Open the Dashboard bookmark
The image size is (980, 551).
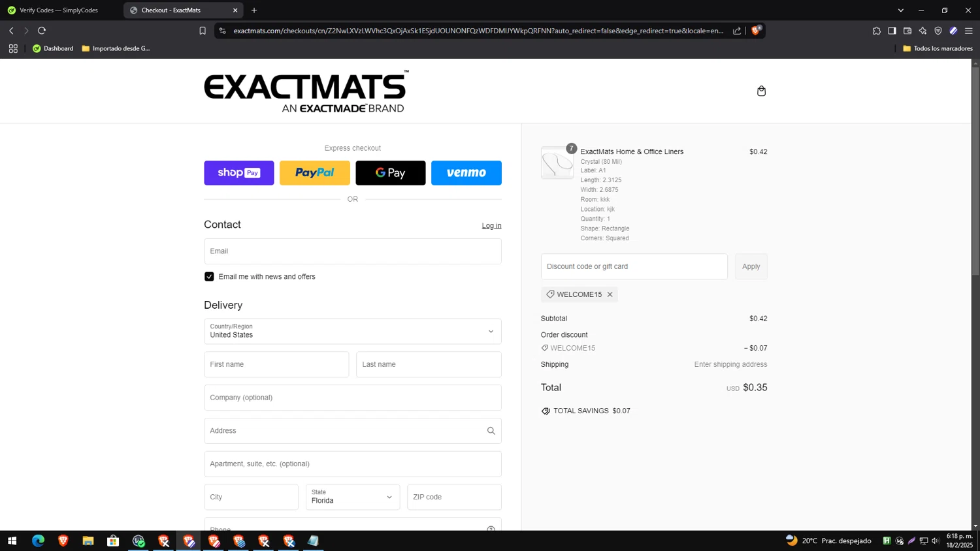click(53, 48)
